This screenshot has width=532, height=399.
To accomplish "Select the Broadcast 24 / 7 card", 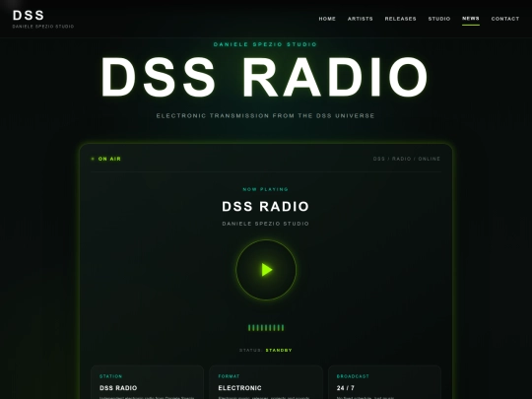I will [x=384, y=382].
